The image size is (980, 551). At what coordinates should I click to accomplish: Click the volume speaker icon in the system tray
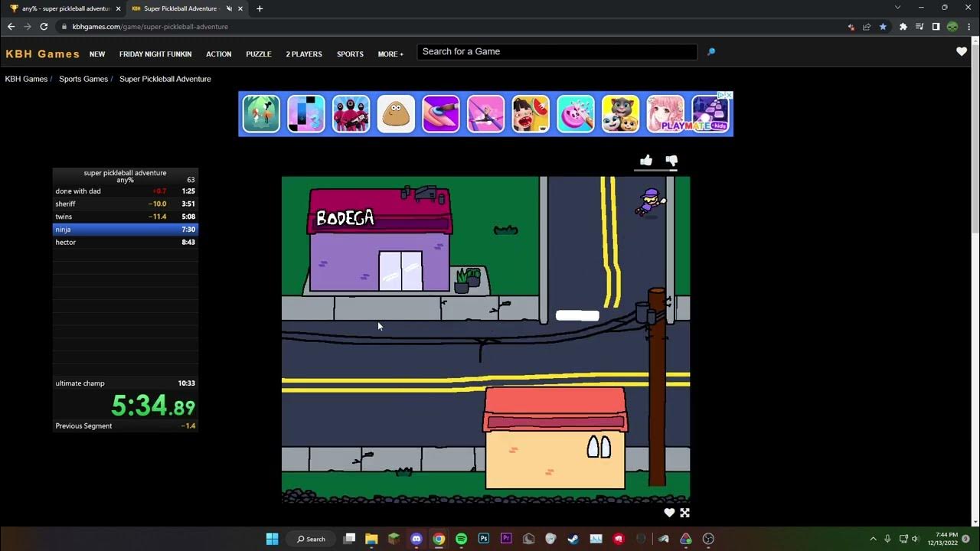[915, 539]
